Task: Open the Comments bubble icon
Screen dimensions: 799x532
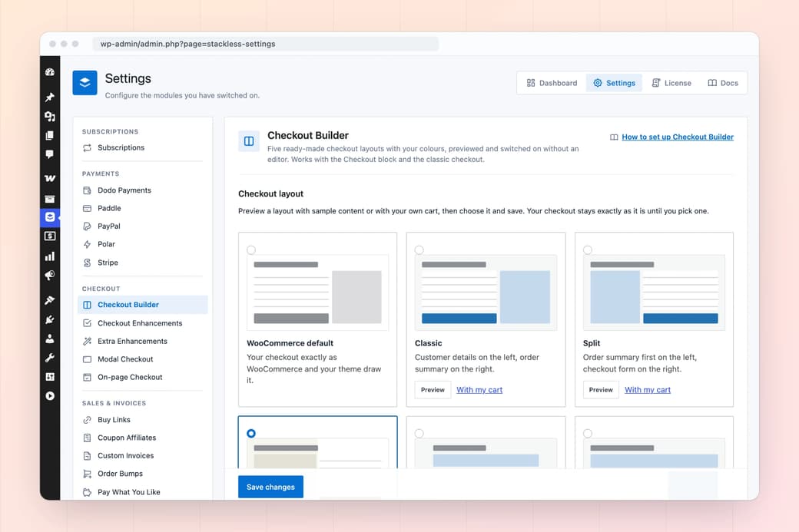Action: [49, 154]
